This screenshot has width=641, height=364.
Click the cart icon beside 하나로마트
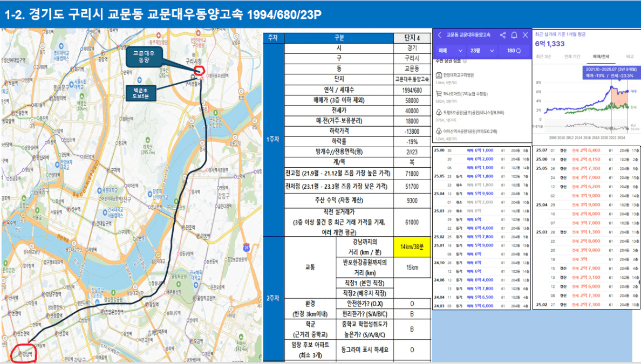[x=439, y=93]
